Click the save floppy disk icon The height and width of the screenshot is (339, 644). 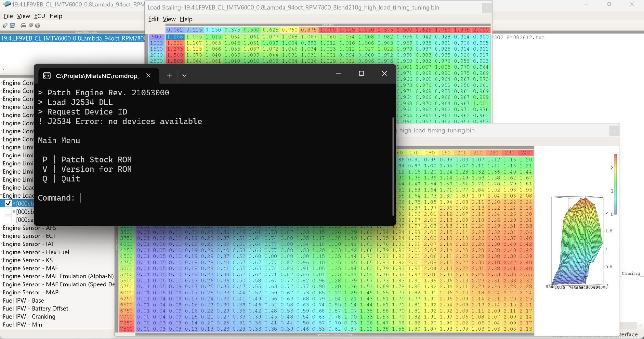coord(13,25)
